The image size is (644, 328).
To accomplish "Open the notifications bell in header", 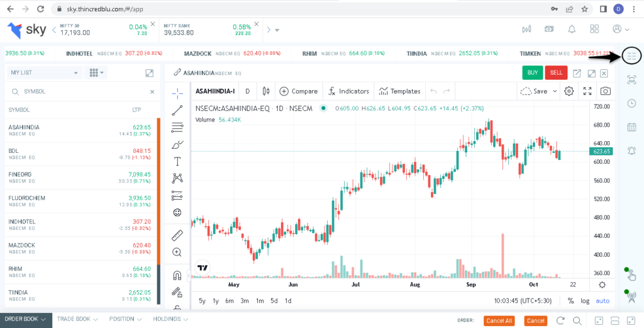I will click(571, 29).
